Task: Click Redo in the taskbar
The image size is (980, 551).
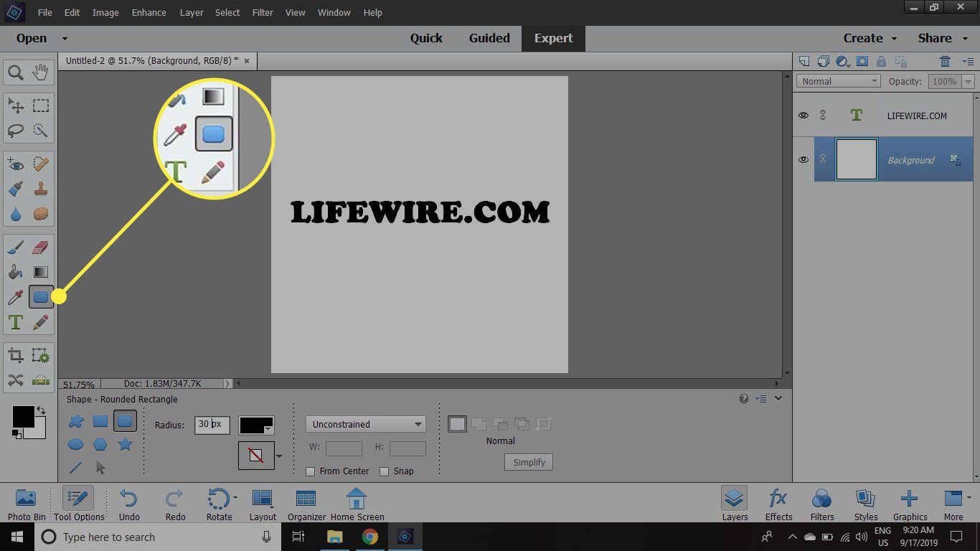Action: click(x=175, y=504)
